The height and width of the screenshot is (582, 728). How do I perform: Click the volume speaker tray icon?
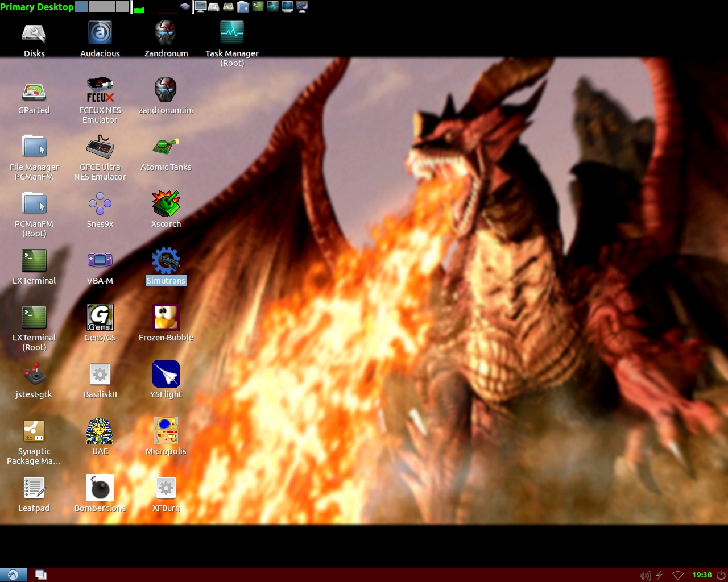[x=644, y=575]
